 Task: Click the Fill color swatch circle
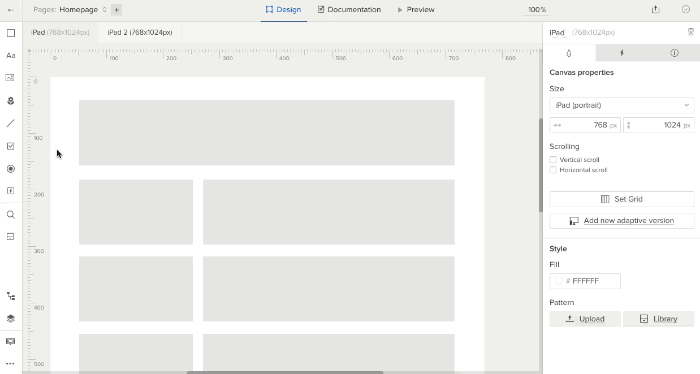pyautogui.click(x=558, y=281)
